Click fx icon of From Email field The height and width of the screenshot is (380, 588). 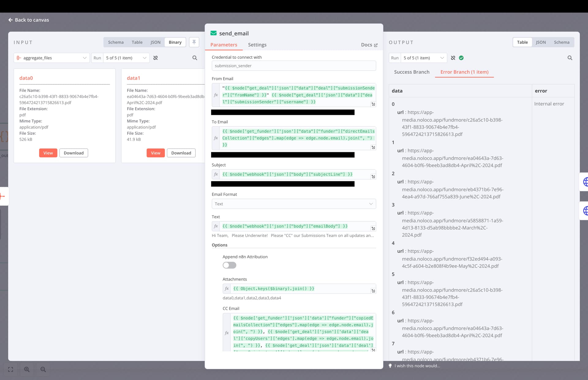coord(216,95)
